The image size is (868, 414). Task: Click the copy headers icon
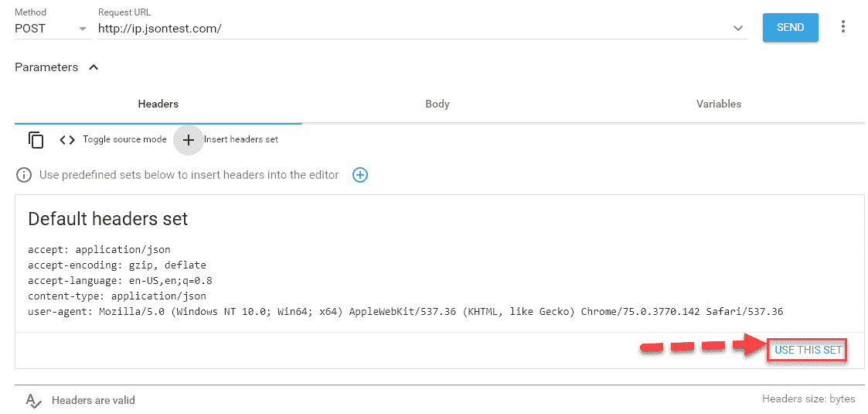click(x=36, y=139)
